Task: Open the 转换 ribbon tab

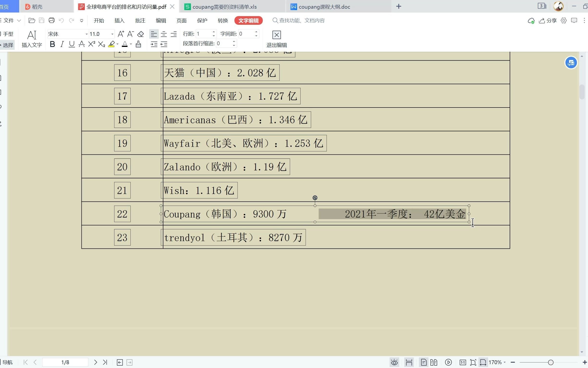Action: (223, 20)
